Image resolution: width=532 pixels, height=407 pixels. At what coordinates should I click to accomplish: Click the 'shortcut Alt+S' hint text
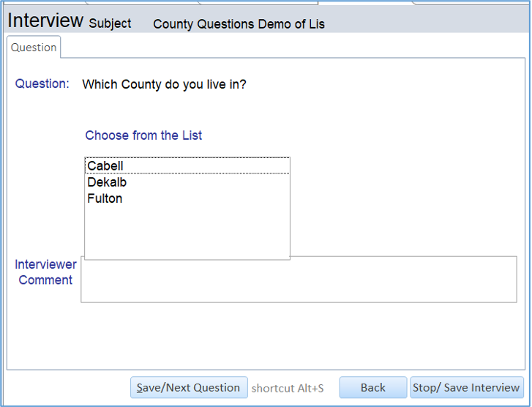click(288, 388)
